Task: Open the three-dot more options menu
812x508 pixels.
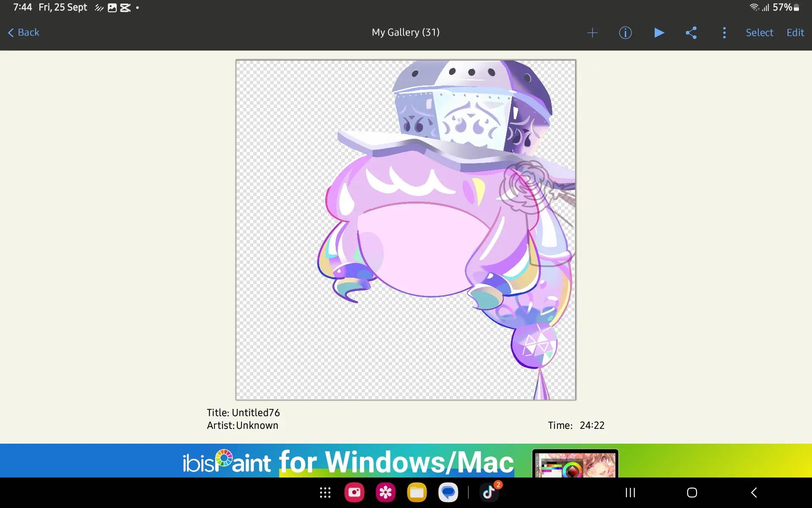Action: pos(724,33)
